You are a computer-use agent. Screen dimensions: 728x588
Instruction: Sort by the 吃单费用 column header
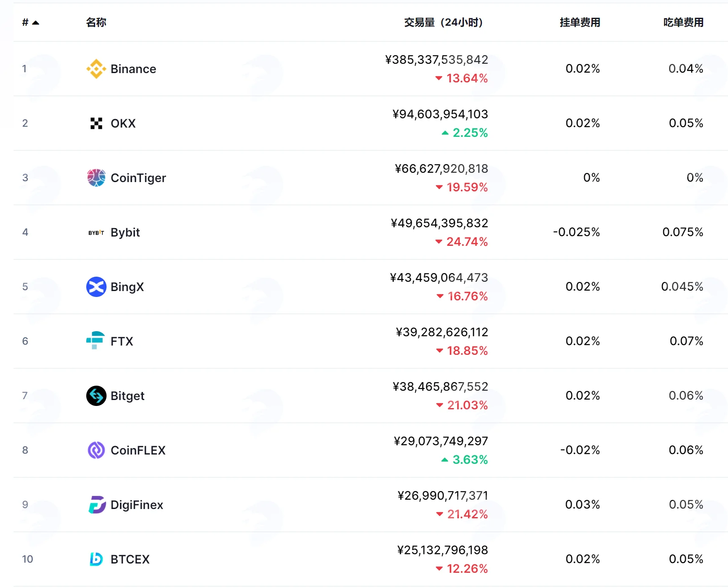(683, 22)
